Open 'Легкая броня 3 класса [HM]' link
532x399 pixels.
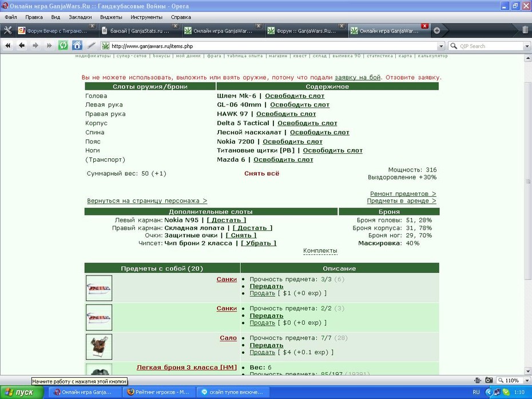186,367
